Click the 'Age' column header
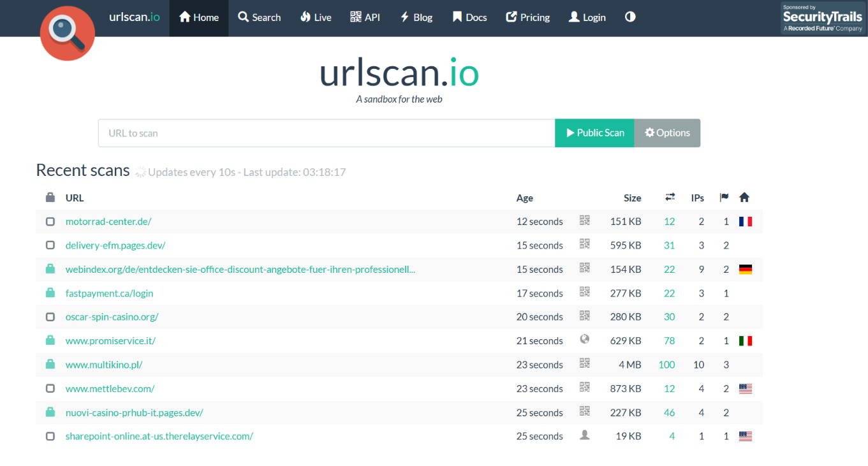This screenshot has height=466, width=868. [x=525, y=198]
